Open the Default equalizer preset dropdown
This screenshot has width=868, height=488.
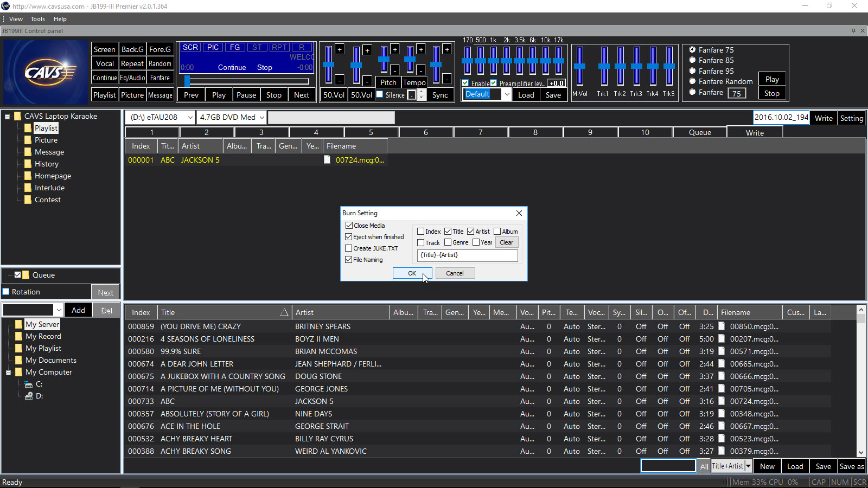pos(507,94)
